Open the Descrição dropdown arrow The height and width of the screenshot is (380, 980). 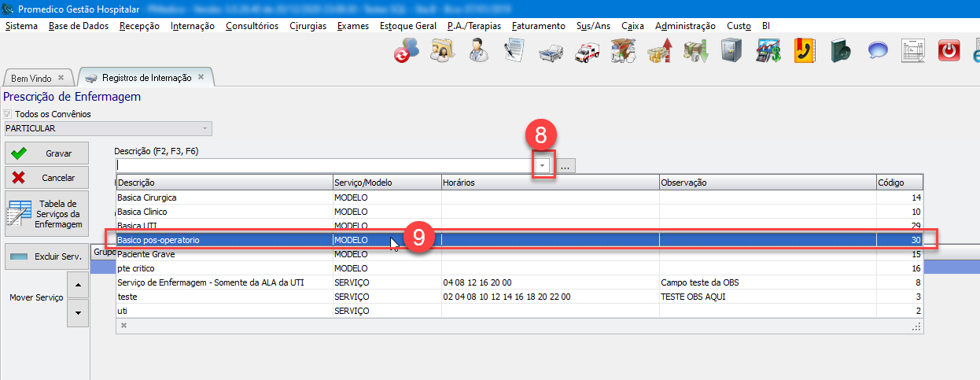tap(543, 166)
